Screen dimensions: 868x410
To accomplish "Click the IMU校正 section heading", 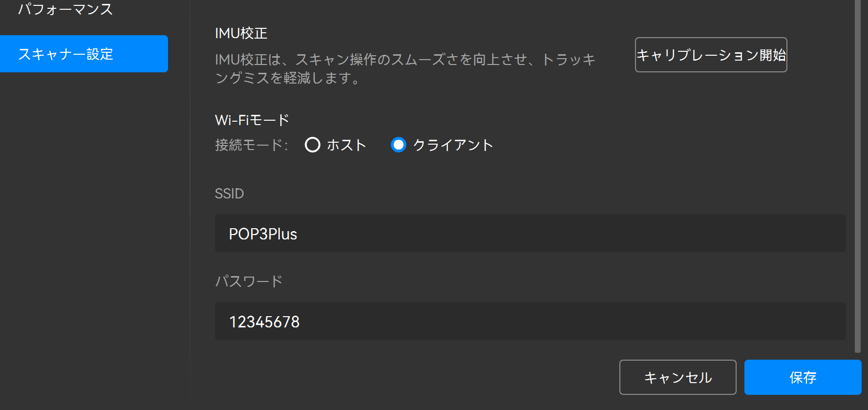I will pos(241,33).
